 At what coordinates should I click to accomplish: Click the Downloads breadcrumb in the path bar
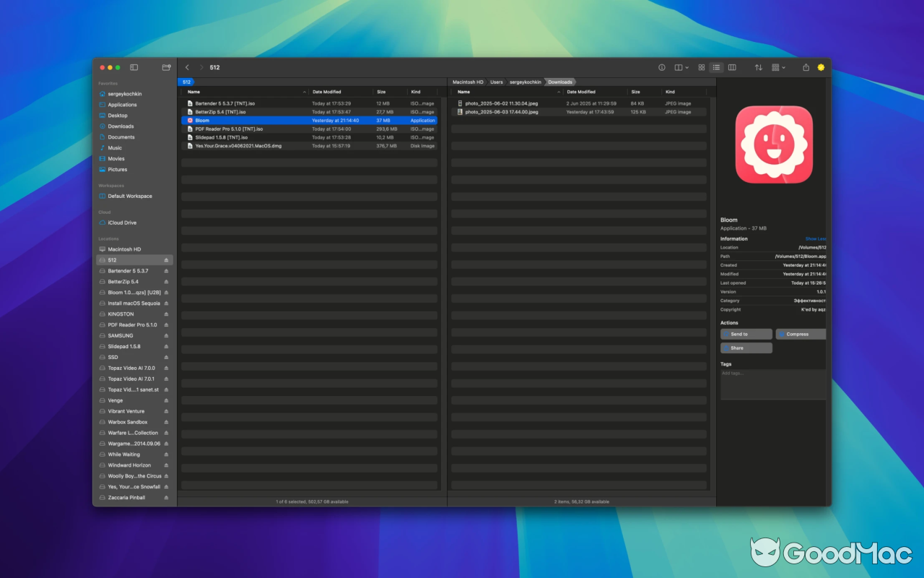pyautogui.click(x=560, y=82)
